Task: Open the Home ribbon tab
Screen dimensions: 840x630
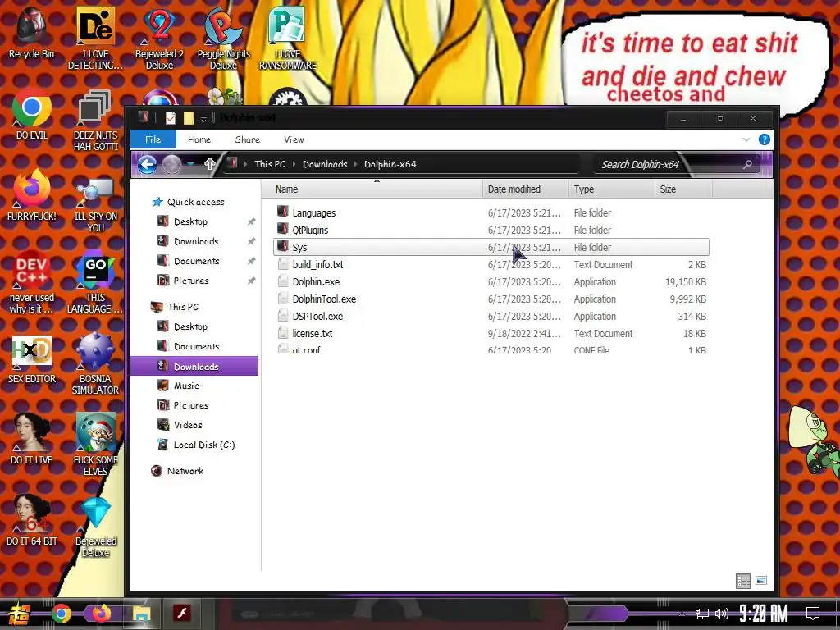Action: coord(199,139)
